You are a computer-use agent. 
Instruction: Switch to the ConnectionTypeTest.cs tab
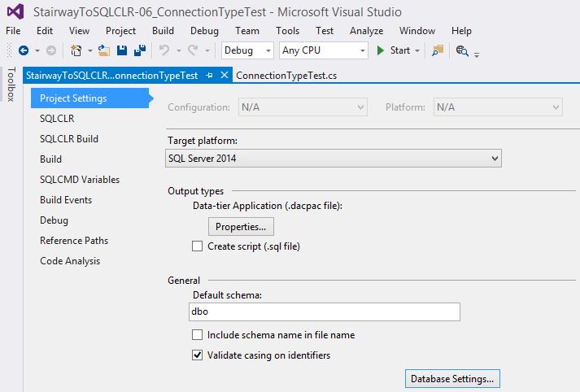[x=286, y=76]
